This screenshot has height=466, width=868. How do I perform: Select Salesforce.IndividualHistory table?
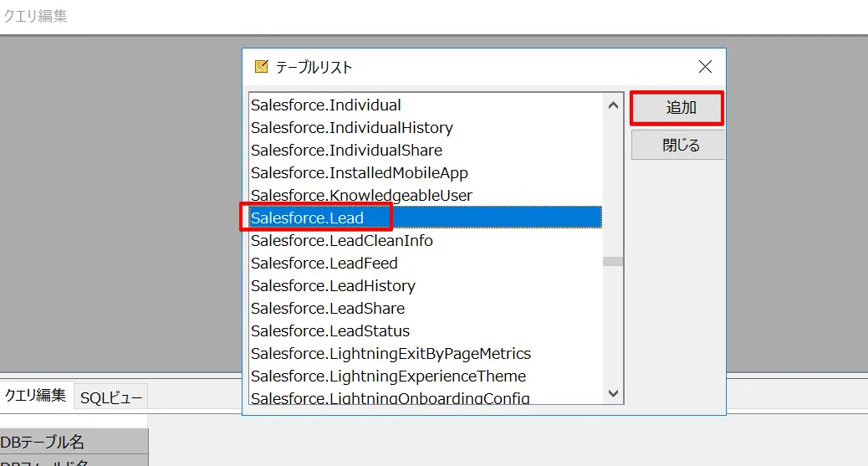click(352, 128)
